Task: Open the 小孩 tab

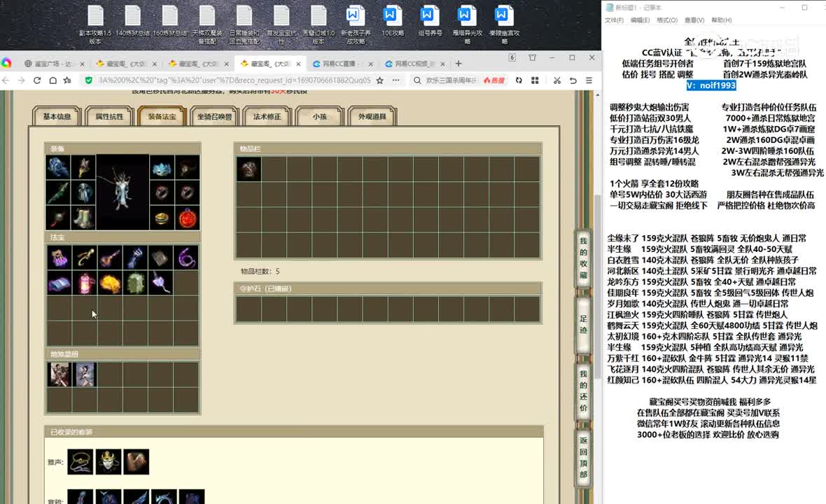Action: pyautogui.click(x=320, y=116)
